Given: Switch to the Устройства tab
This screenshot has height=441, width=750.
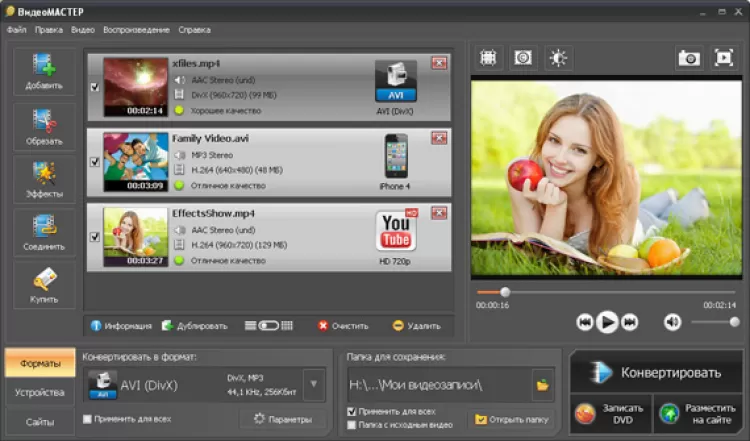Looking at the screenshot, I should tap(40, 392).
